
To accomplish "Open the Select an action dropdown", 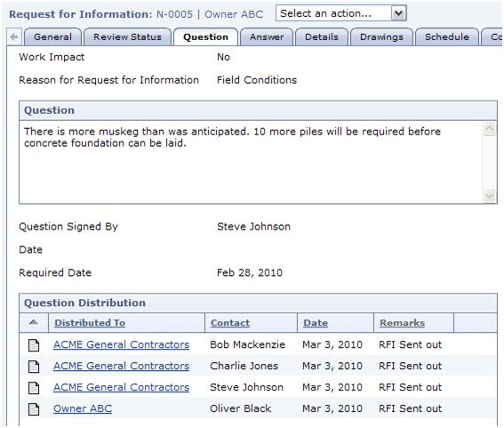I will (x=341, y=13).
